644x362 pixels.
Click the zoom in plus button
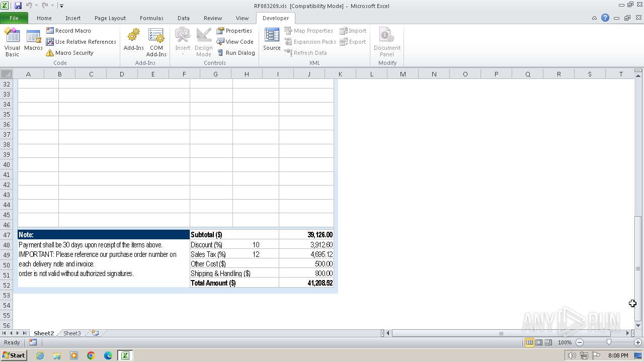(637, 342)
